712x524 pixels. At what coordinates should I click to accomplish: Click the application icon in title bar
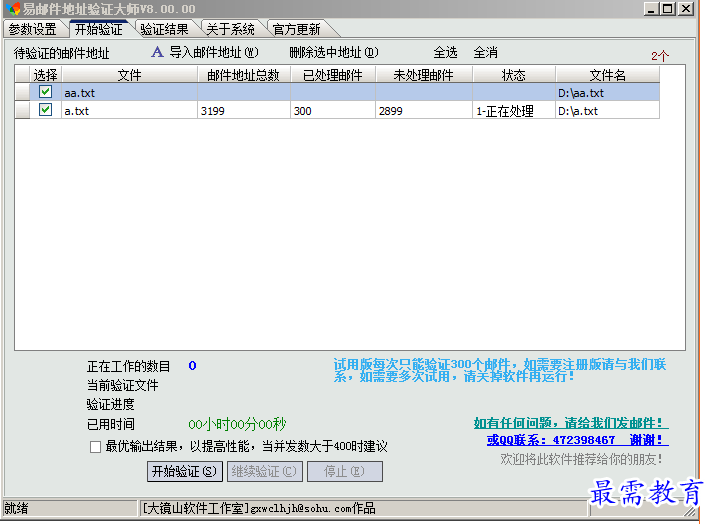click(x=13, y=9)
